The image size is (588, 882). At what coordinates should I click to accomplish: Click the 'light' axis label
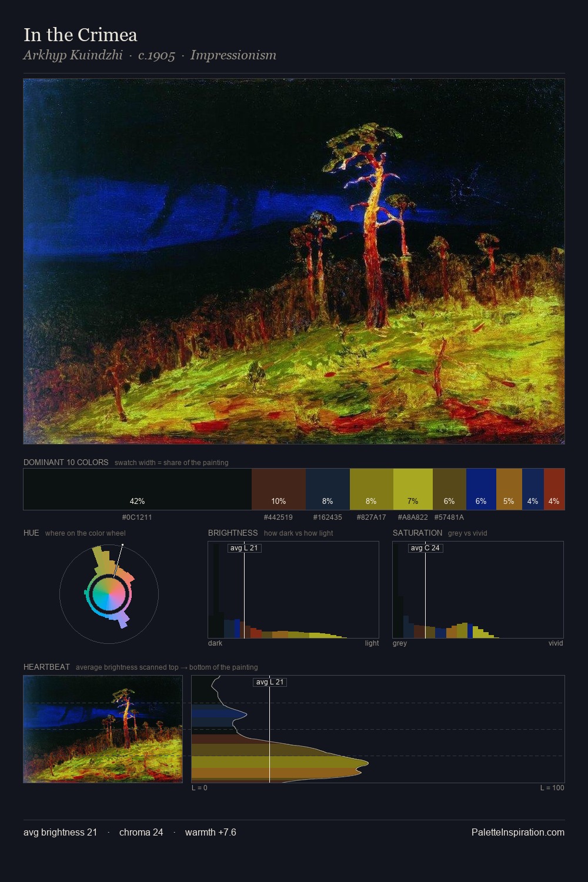[372, 643]
